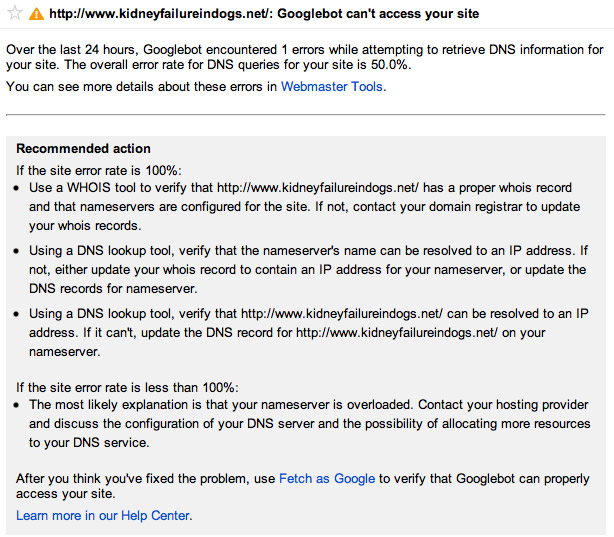Open Learn more in our Help Center
Viewport: 614px width, 537px height.
pyautogui.click(x=103, y=515)
